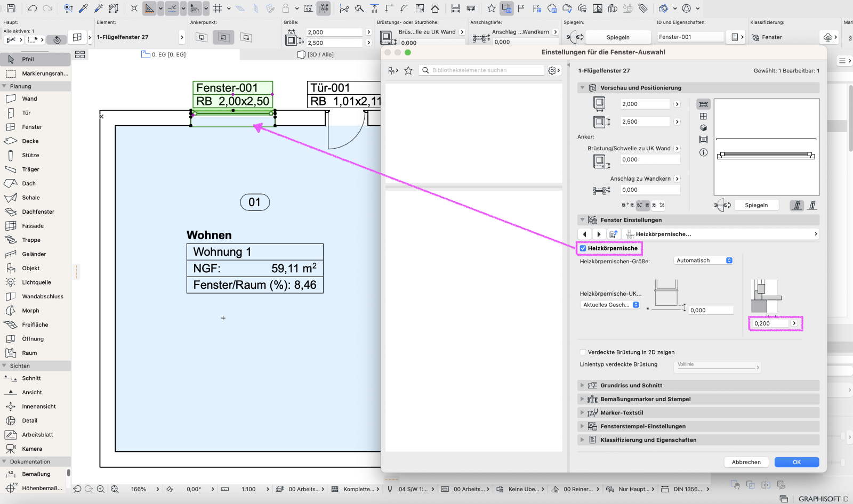Select the right anchor point option
Viewport: 853px width, 504px height.
click(246, 37)
